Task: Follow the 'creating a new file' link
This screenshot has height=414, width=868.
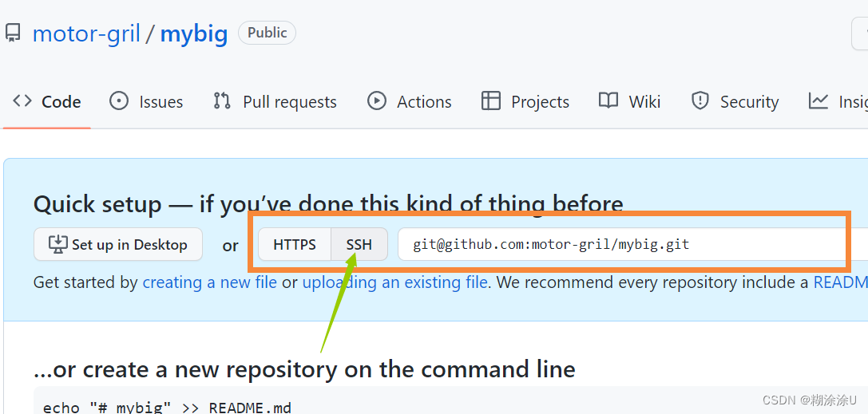Action: point(210,282)
